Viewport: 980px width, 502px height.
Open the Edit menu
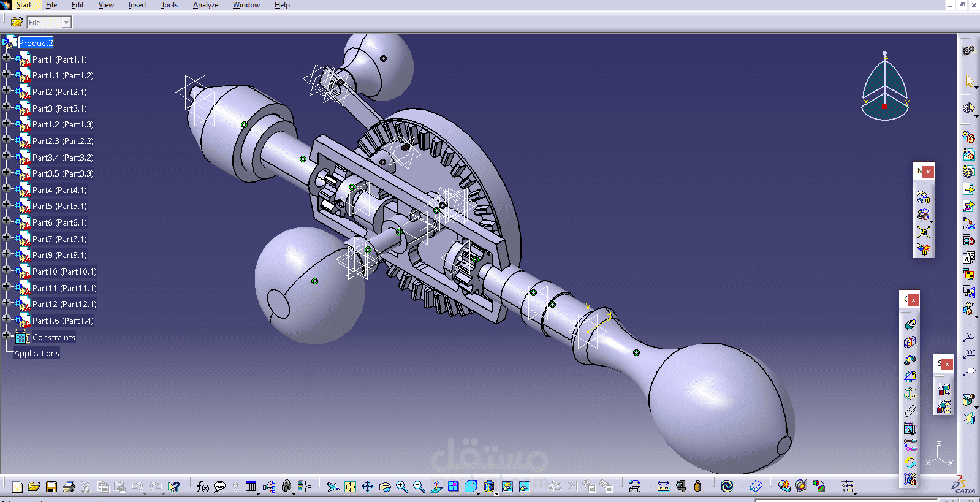tap(78, 5)
